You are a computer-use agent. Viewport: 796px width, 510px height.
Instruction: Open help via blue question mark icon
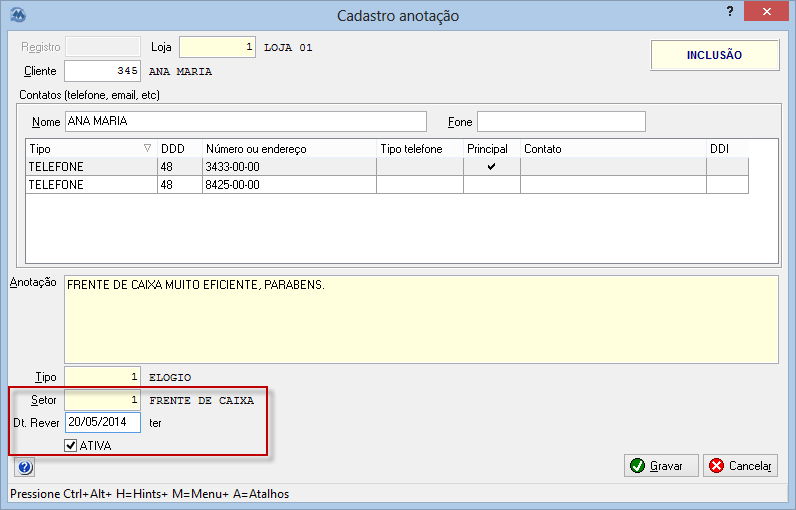[x=24, y=467]
